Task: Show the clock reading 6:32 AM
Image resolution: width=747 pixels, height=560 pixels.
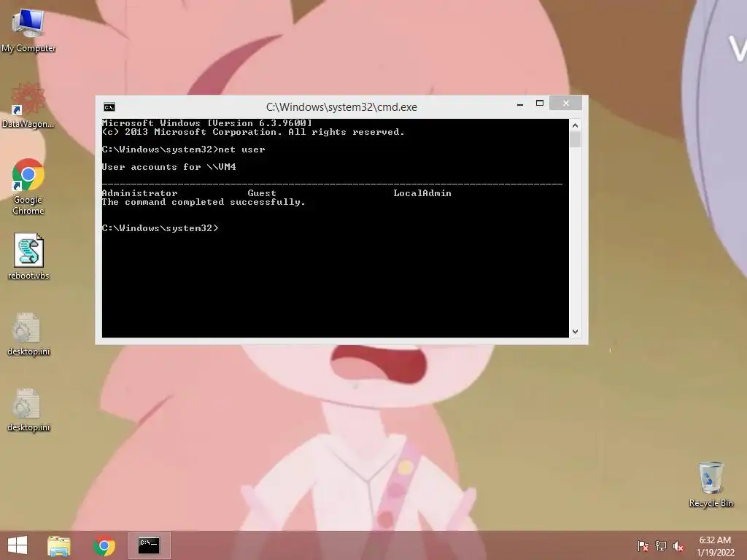Action: (715, 546)
